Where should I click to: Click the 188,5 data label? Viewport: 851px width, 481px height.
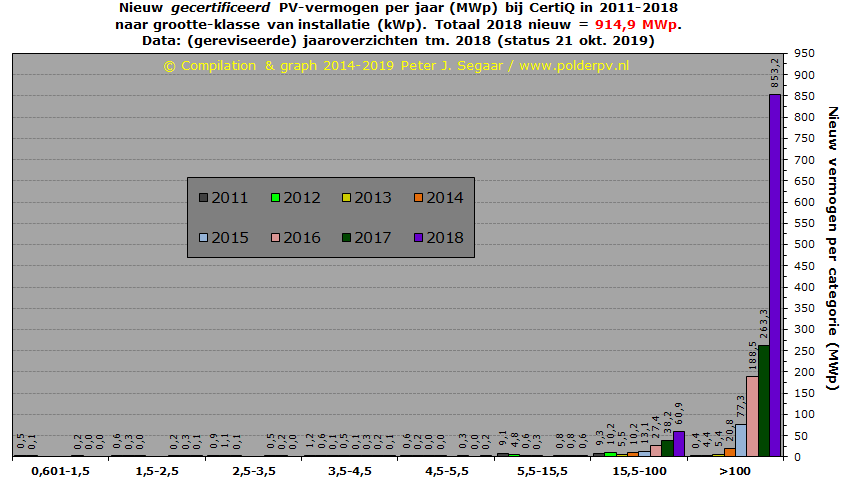click(752, 356)
